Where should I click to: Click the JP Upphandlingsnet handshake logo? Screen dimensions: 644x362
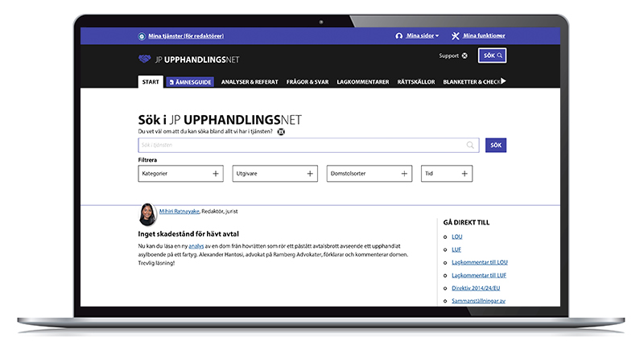pos(144,59)
